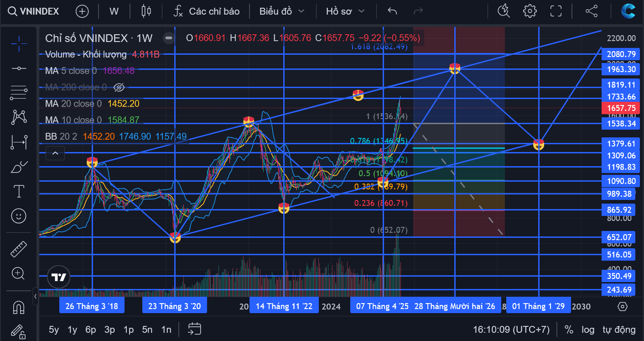Click the 01 Tháng 1 '29 date label
This screenshot has height=341, width=644.
tap(538, 306)
